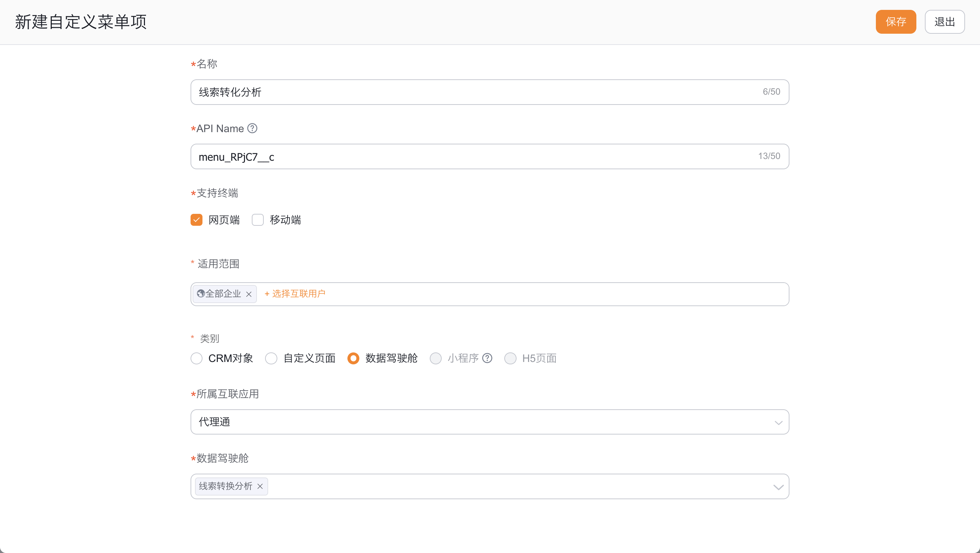This screenshot has width=980, height=553.
Task: Remove the 全部企业 scope tag
Action: (x=249, y=294)
